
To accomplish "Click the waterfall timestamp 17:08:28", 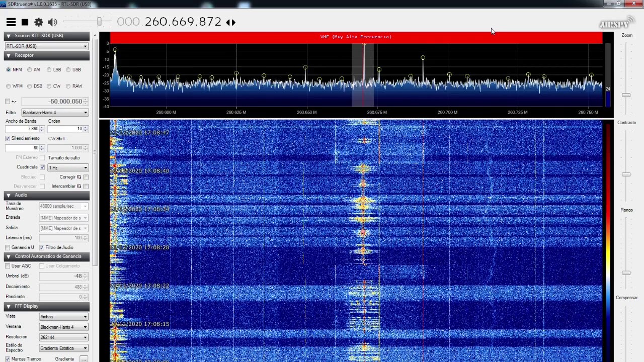I will pyautogui.click(x=140, y=247).
